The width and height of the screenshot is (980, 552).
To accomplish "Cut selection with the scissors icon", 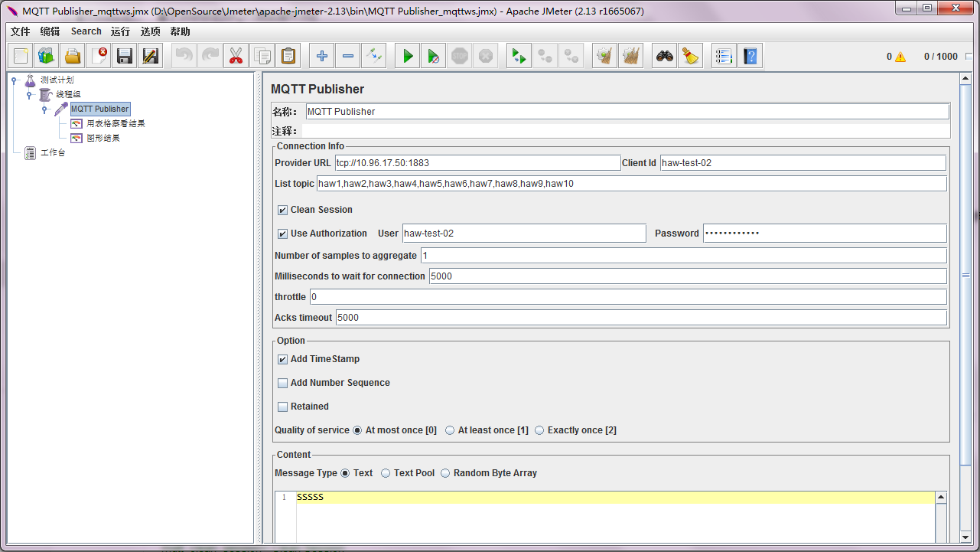I will 236,56.
